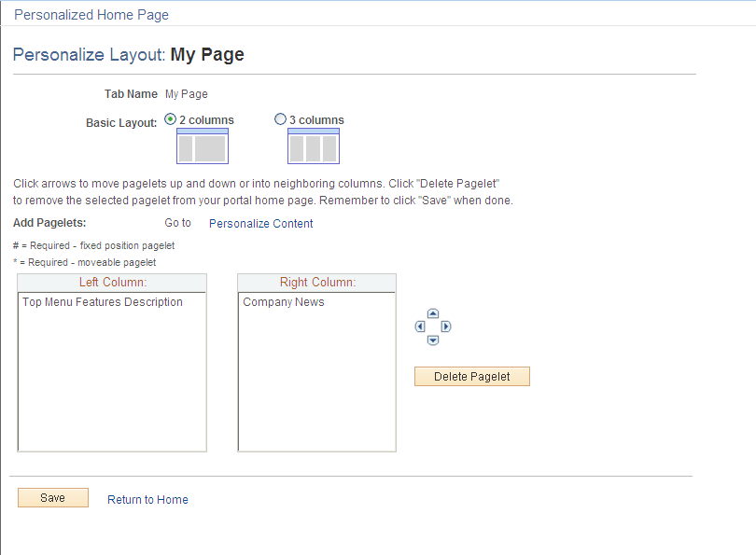Open the Return to Home link

pyautogui.click(x=147, y=499)
